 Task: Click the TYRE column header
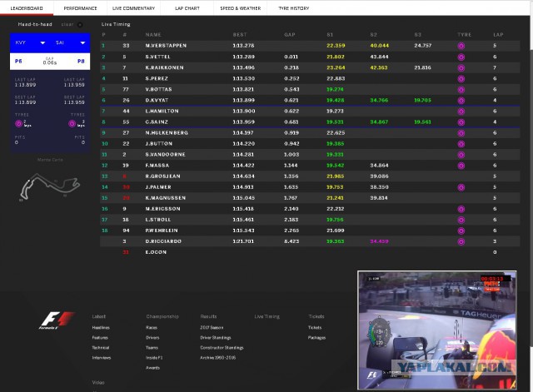(465, 35)
